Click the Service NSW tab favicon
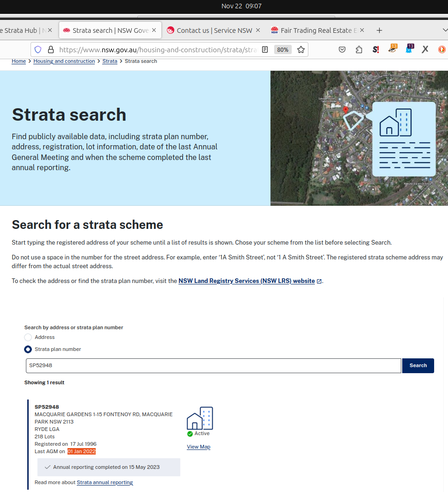This screenshot has width=448, height=492. click(x=170, y=30)
